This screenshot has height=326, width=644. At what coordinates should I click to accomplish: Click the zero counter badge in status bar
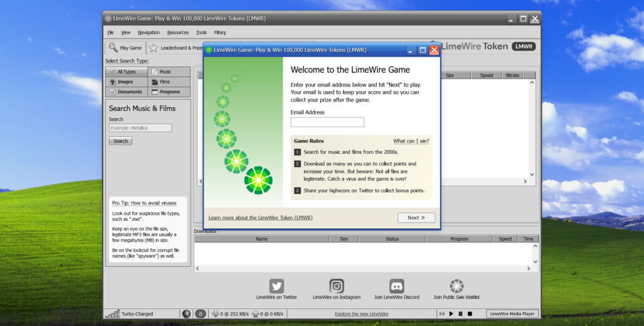pos(201,313)
